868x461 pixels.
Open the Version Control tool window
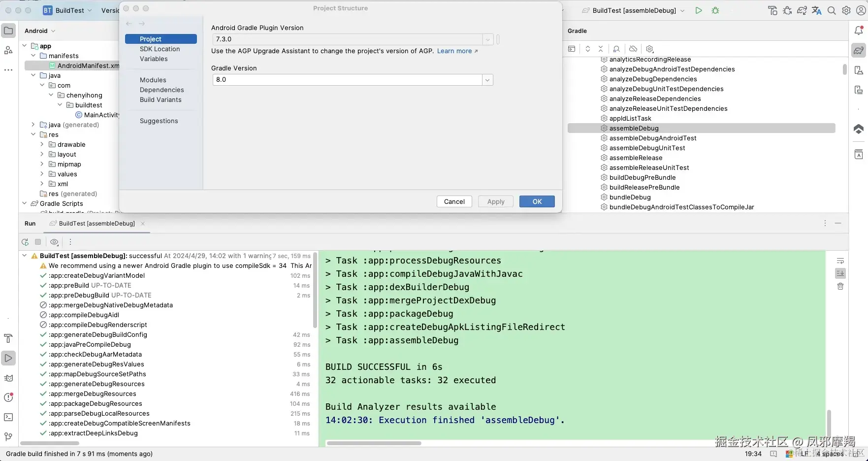[x=8, y=437]
